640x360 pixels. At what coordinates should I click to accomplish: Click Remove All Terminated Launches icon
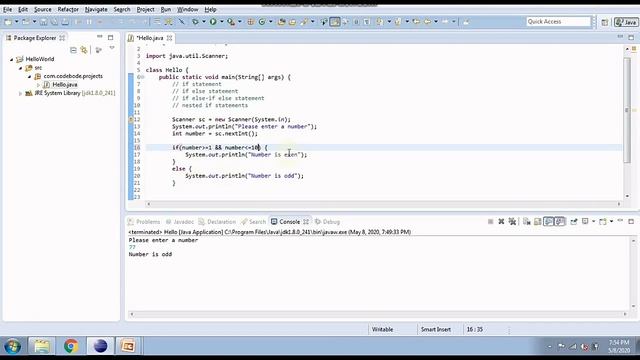point(512,222)
